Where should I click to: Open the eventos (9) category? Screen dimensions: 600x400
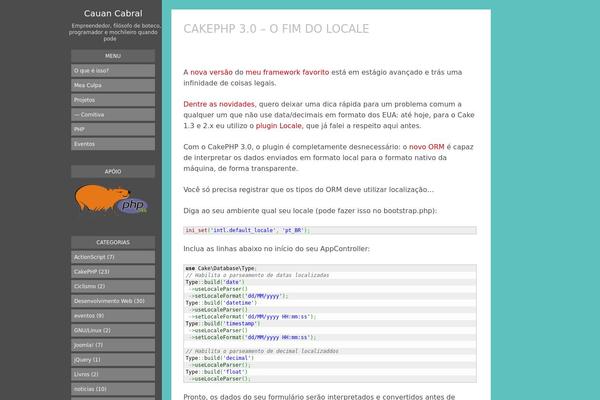(x=113, y=316)
